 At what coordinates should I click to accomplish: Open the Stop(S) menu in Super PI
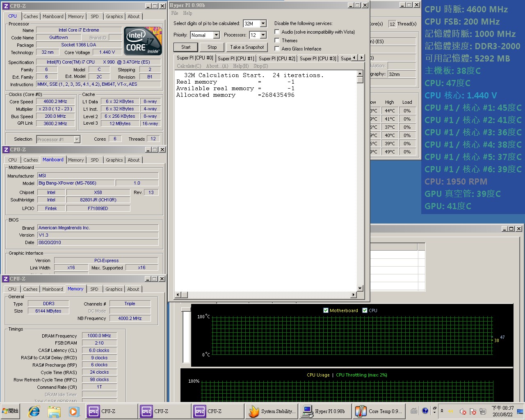[x=261, y=66]
